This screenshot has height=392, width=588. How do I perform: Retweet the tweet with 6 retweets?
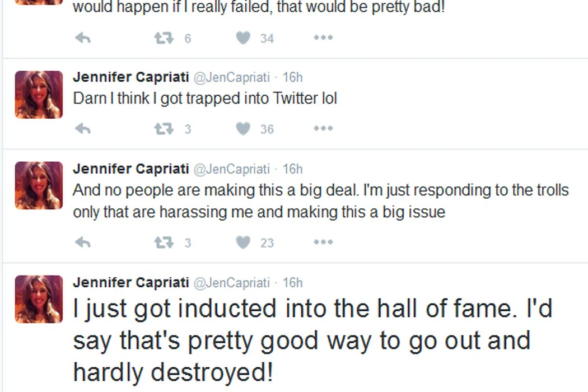click(x=164, y=38)
